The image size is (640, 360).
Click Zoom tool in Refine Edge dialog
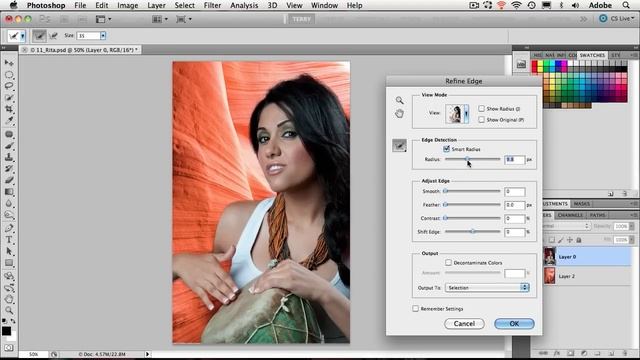point(399,100)
